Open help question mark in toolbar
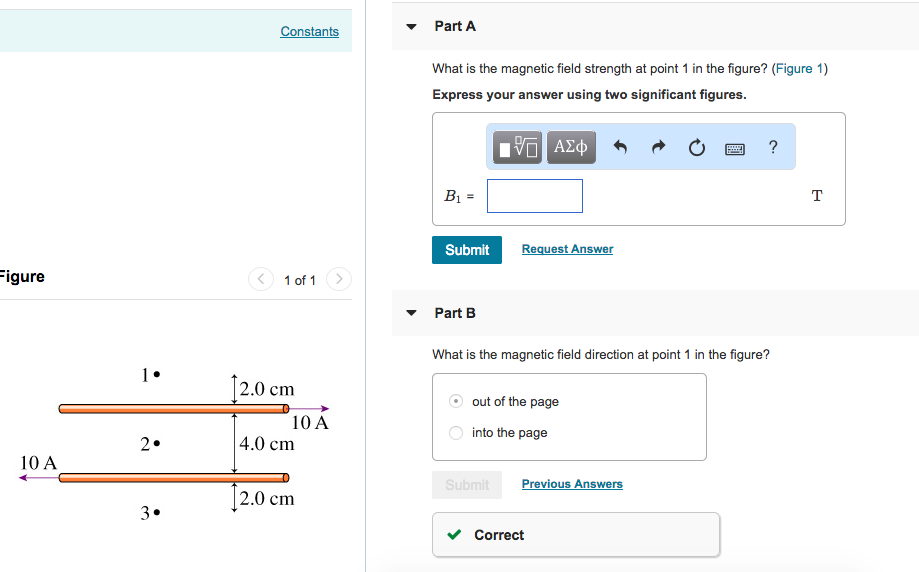Image resolution: width=919 pixels, height=572 pixels. [773, 147]
